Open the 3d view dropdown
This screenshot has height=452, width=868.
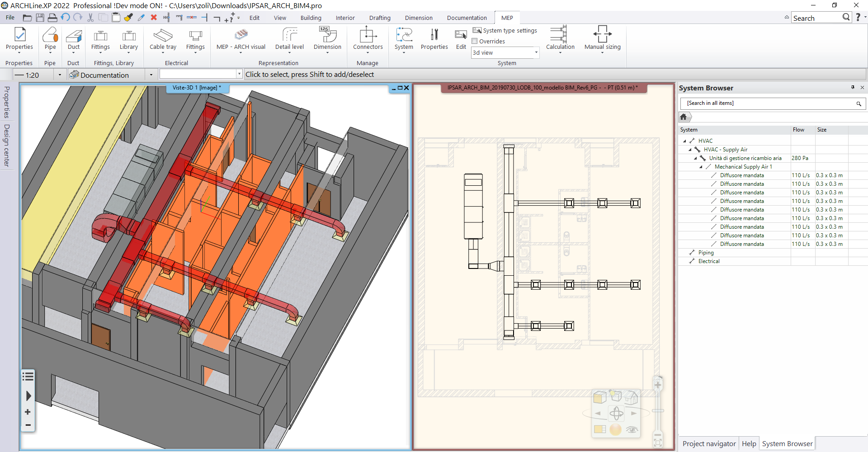pyautogui.click(x=536, y=53)
